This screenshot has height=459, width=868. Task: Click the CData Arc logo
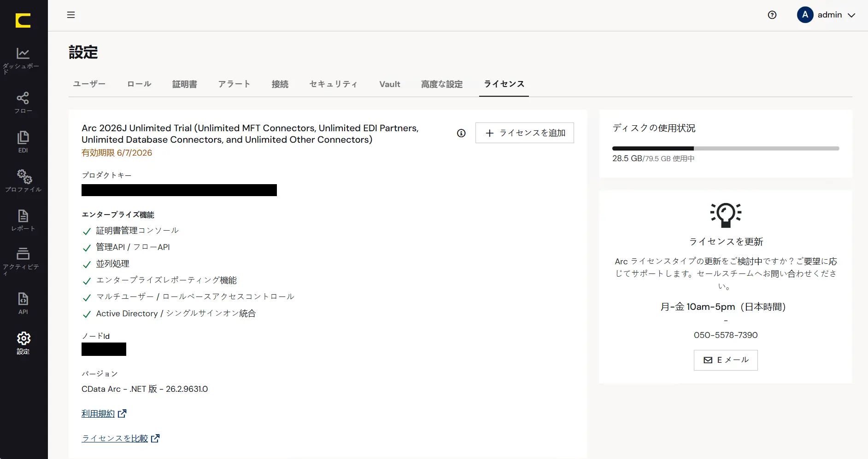23,20
